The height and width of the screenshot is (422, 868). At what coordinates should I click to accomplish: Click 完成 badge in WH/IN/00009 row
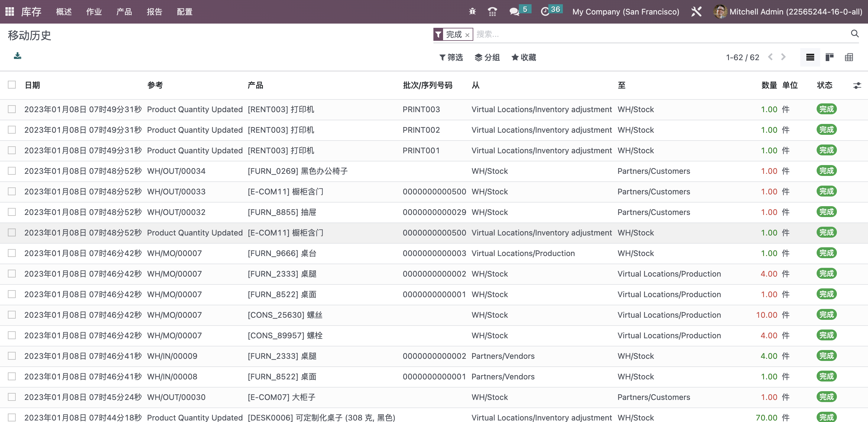[x=827, y=356]
